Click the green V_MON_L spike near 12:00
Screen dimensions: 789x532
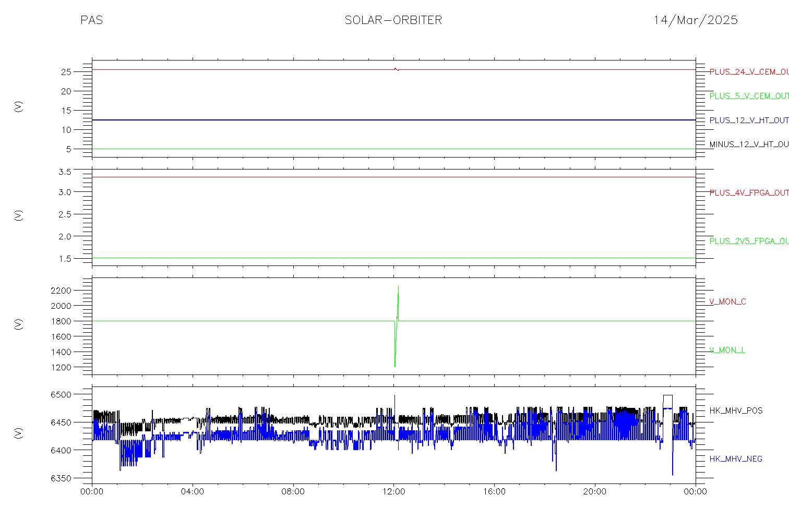coord(397,326)
